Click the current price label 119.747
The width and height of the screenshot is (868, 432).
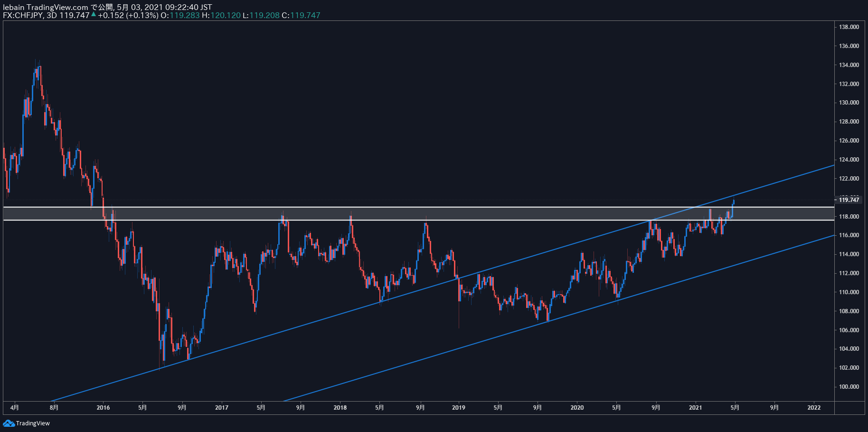pyautogui.click(x=849, y=200)
